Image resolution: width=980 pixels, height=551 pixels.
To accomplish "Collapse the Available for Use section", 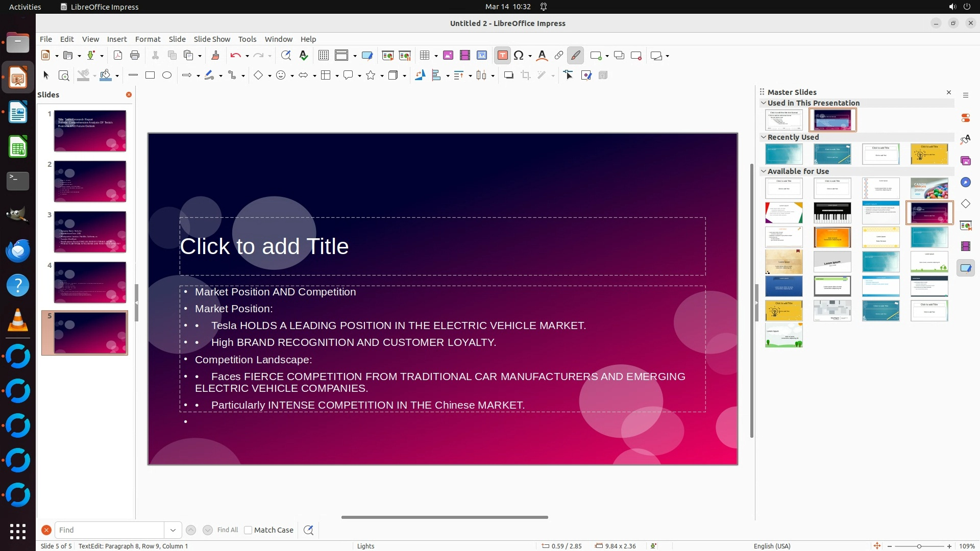I will pos(764,171).
